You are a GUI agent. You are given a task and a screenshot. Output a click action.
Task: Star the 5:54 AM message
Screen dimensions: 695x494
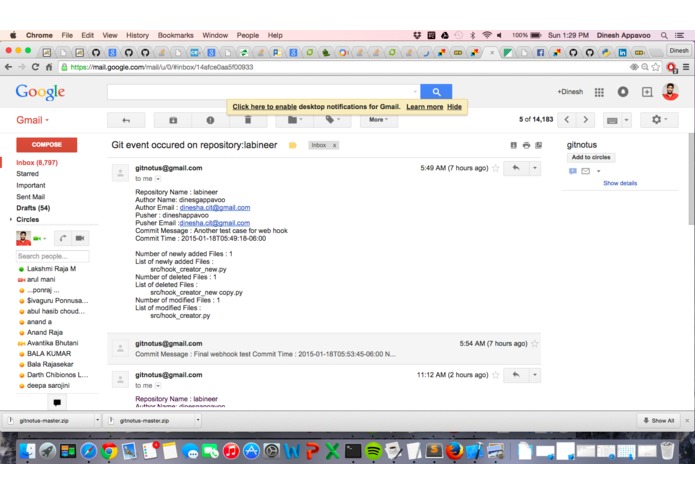point(535,344)
